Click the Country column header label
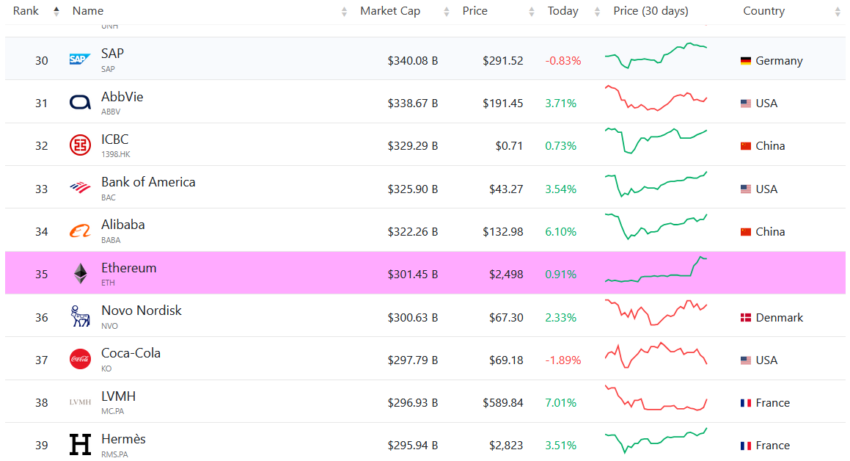The image size is (850, 461). [763, 11]
